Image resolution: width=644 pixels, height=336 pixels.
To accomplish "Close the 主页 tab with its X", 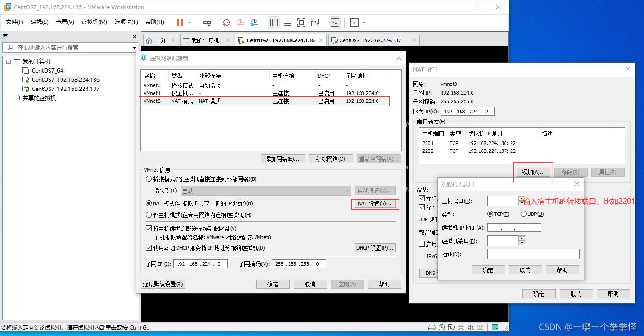I will [x=173, y=40].
